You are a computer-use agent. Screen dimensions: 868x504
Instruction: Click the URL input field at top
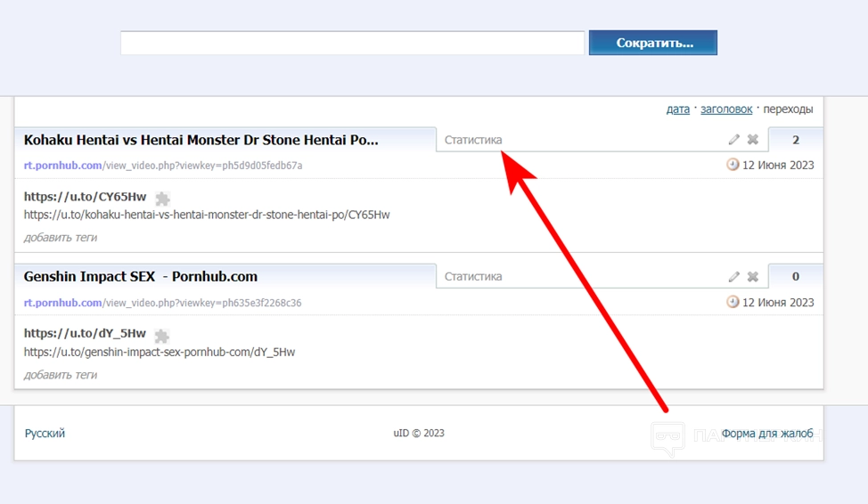coord(353,43)
